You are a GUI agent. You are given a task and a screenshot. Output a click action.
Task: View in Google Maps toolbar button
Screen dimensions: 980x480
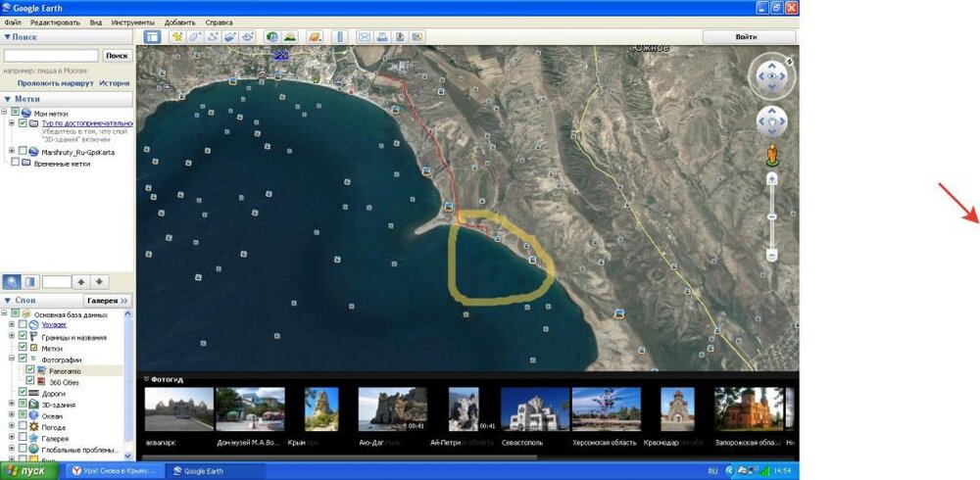416,37
